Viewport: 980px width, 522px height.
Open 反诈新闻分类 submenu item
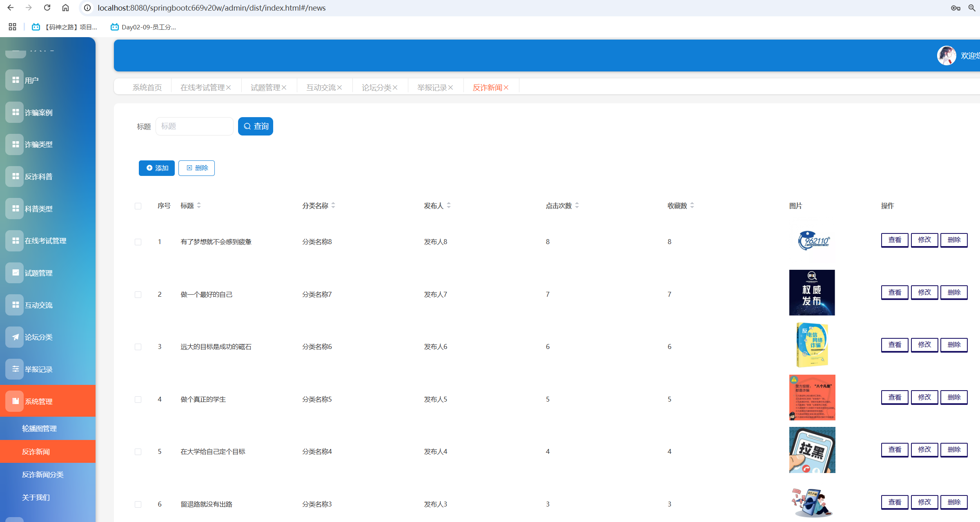click(x=42, y=475)
